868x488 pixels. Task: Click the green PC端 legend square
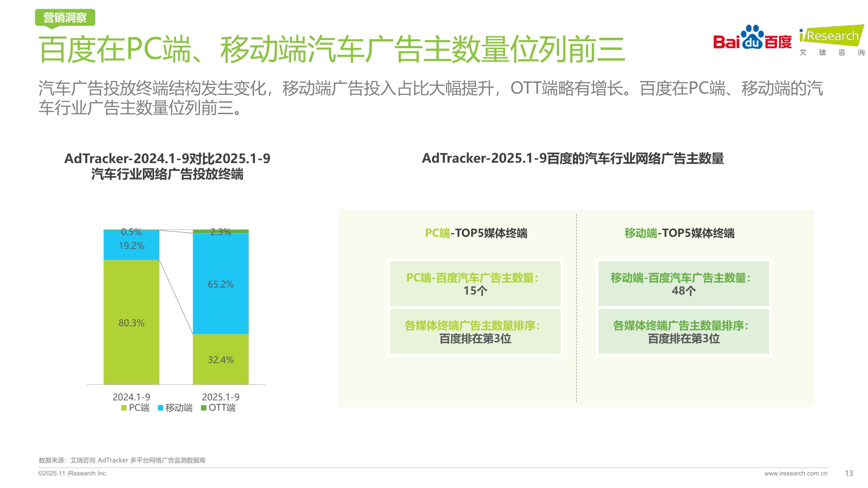tap(125, 408)
